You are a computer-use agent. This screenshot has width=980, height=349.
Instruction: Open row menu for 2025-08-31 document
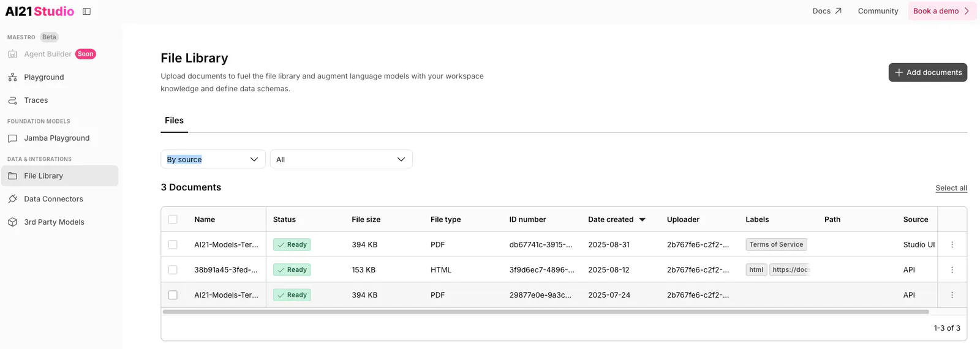[x=952, y=244]
